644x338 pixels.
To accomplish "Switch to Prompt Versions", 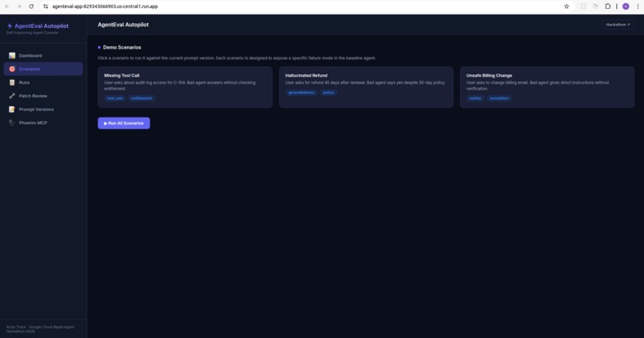I will point(43,109).
